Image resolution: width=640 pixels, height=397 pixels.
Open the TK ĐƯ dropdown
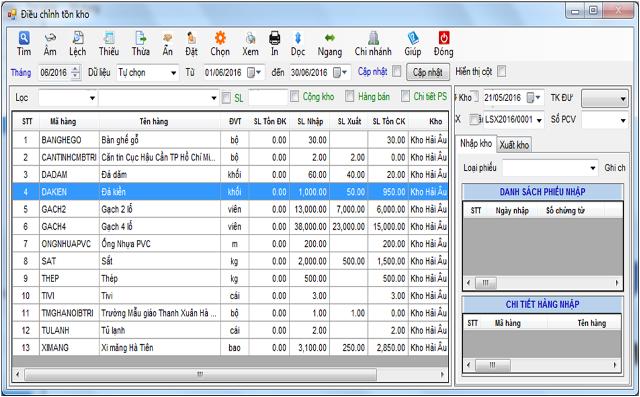pyautogui.click(x=605, y=98)
